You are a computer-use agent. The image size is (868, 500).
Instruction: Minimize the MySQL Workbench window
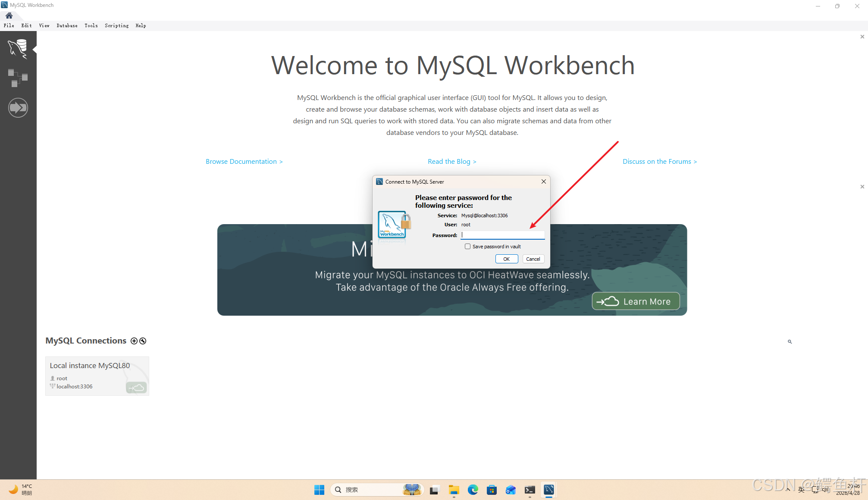(x=818, y=6)
